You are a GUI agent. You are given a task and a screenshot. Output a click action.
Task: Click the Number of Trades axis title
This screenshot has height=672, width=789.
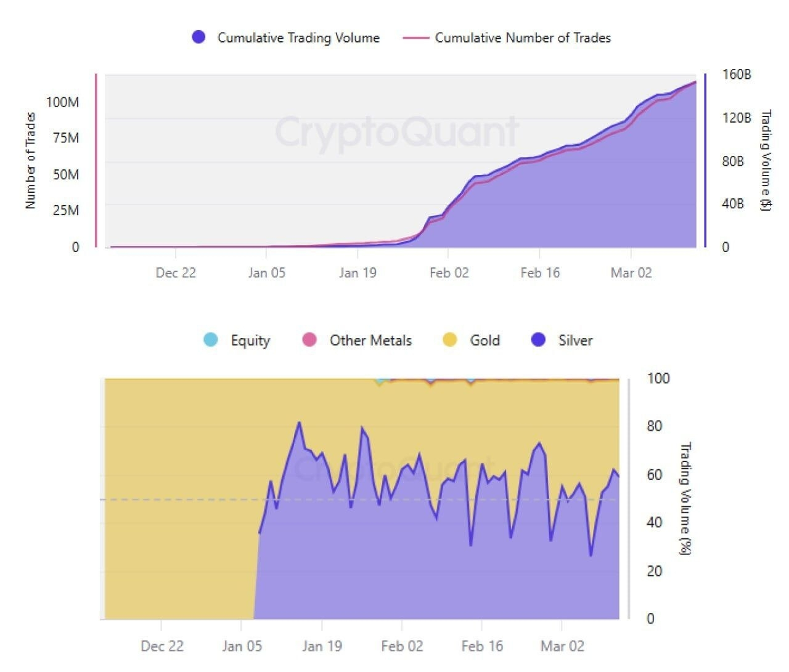click(x=30, y=161)
